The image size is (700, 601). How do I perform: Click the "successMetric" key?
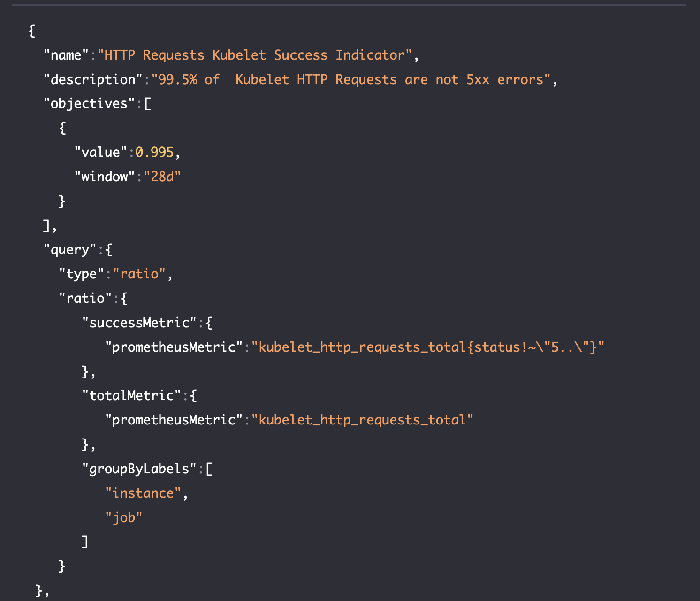[141, 322]
